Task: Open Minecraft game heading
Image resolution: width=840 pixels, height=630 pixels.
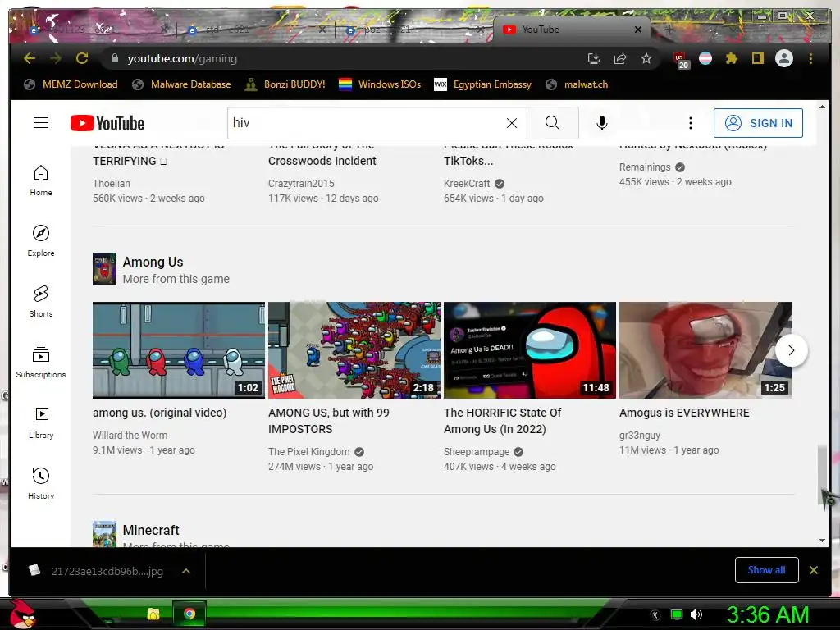Action: click(x=151, y=530)
